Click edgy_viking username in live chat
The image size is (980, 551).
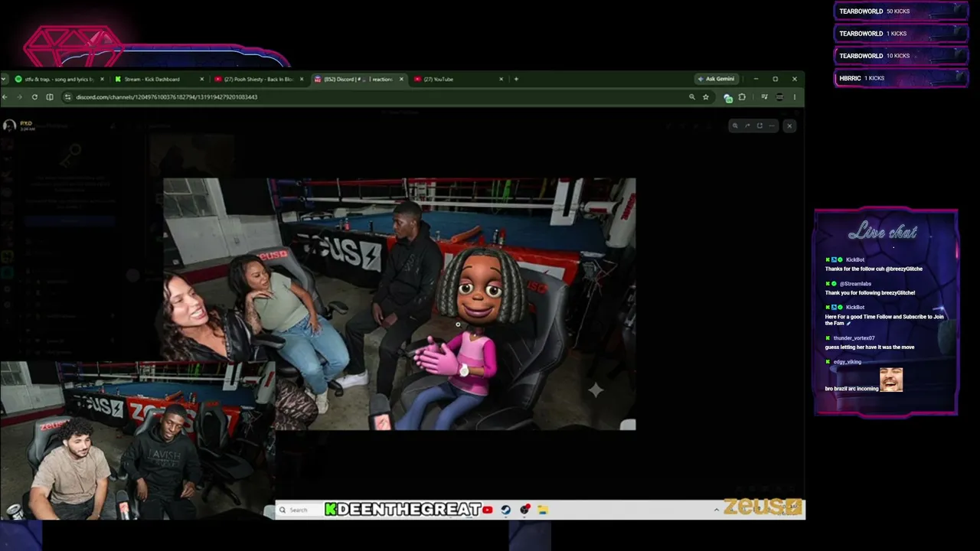[848, 362]
